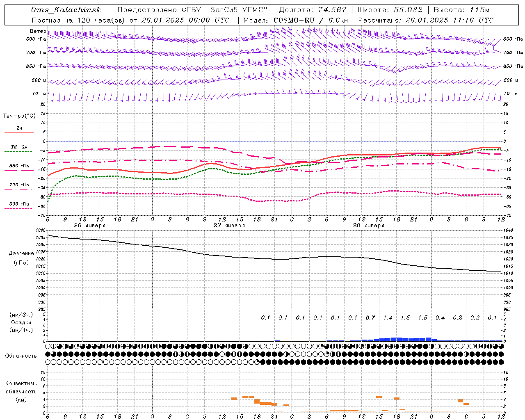525x420 pixels.
Task: Click the 0.4 precipitation value
Action: [x=440, y=317]
